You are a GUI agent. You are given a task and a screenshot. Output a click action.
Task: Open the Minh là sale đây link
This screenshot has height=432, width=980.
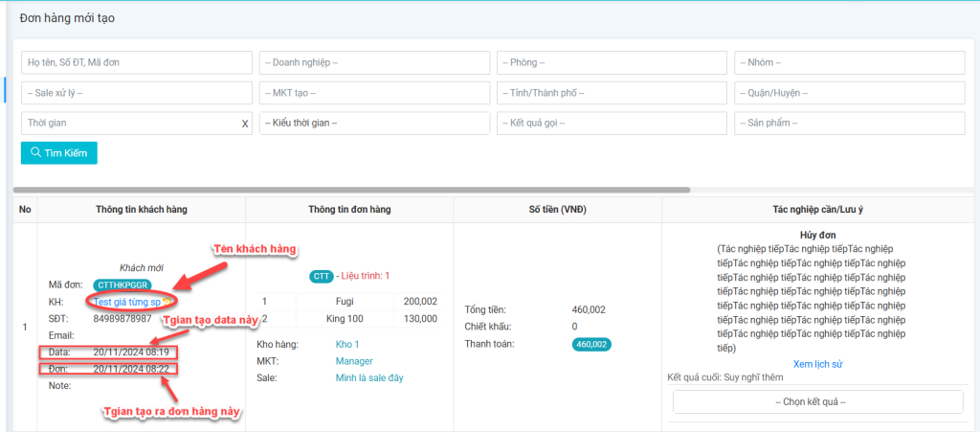369,378
